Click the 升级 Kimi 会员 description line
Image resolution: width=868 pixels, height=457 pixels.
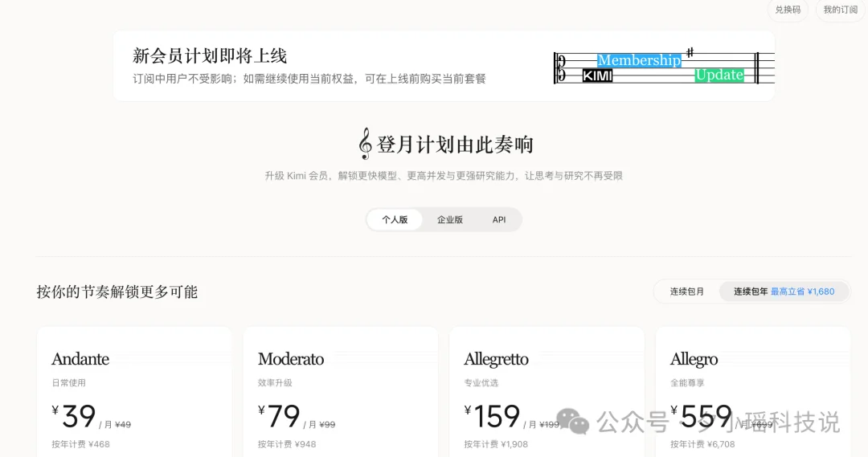[x=444, y=176]
